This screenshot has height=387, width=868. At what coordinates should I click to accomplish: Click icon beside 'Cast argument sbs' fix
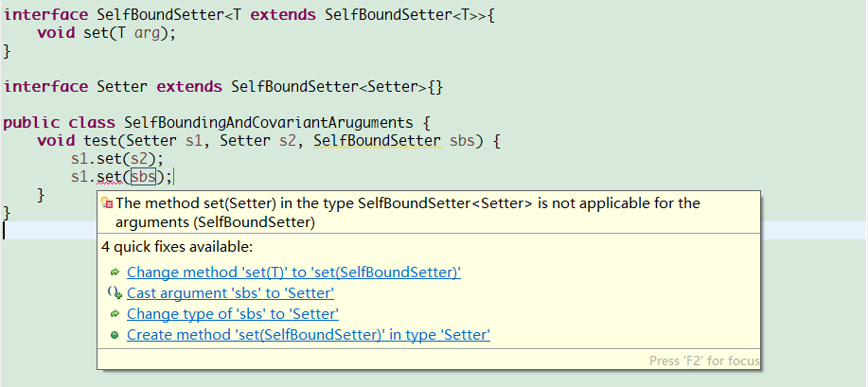[115, 293]
